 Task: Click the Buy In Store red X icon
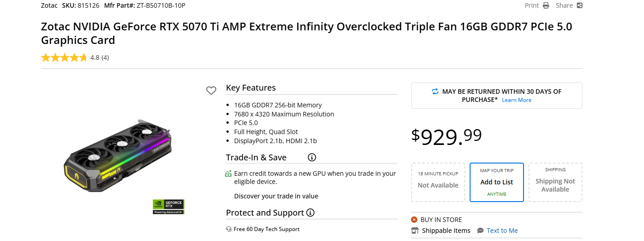(414, 220)
